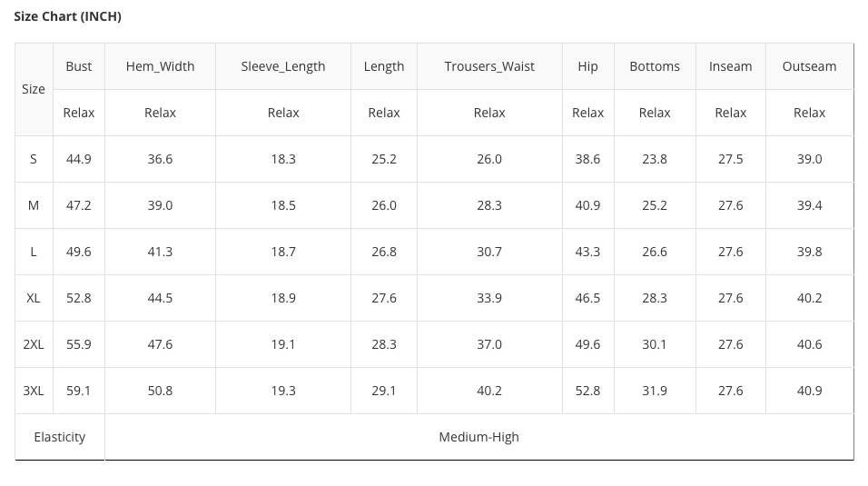This screenshot has height=486, width=868.
Task: Click the Elasticity row label
Action: tap(60, 437)
